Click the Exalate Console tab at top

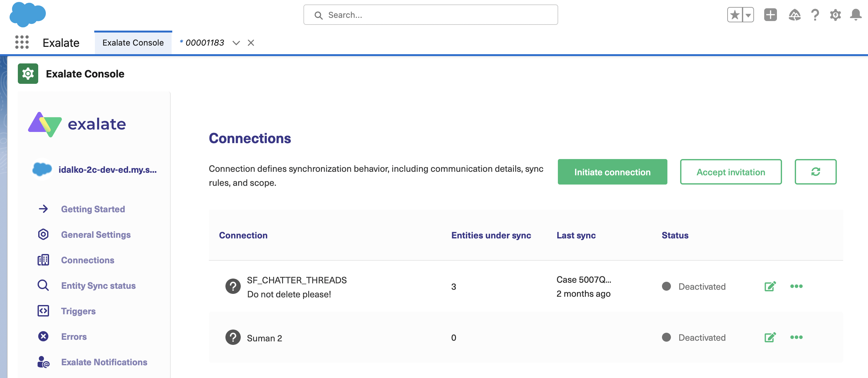click(x=133, y=42)
